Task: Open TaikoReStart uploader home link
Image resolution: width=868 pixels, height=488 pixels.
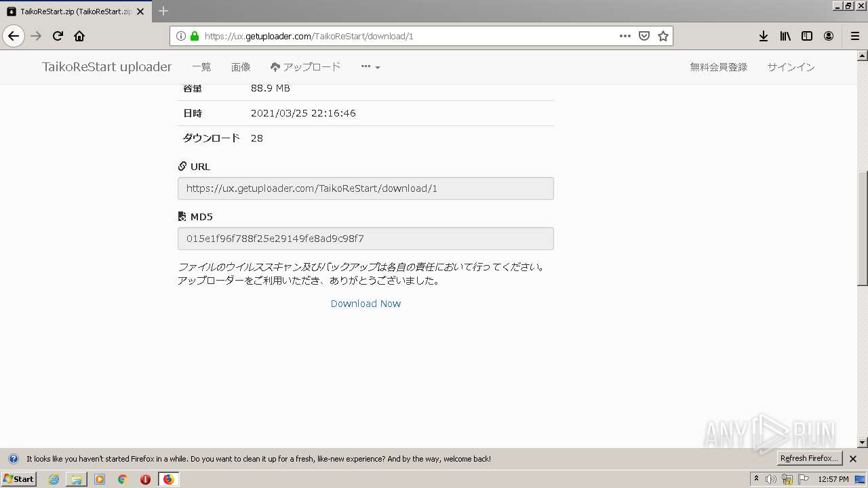Action: coord(107,67)
